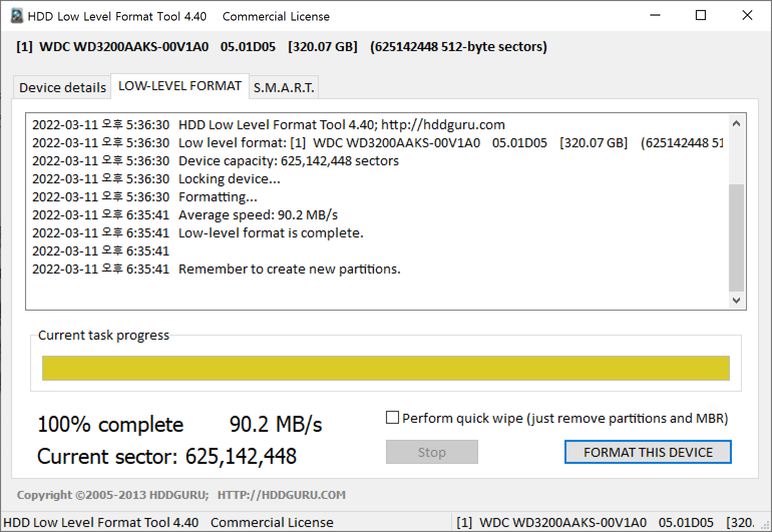Screen dimensions: 772x532
Task: Click the '100% complete' text
Action: (111, 425)
